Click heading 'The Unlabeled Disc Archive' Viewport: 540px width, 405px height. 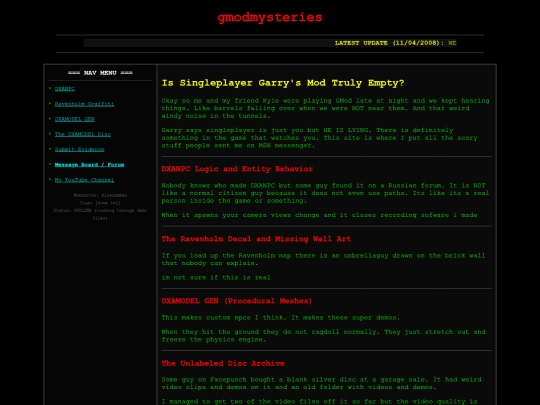pyautogui.click(x=223, y=363)
